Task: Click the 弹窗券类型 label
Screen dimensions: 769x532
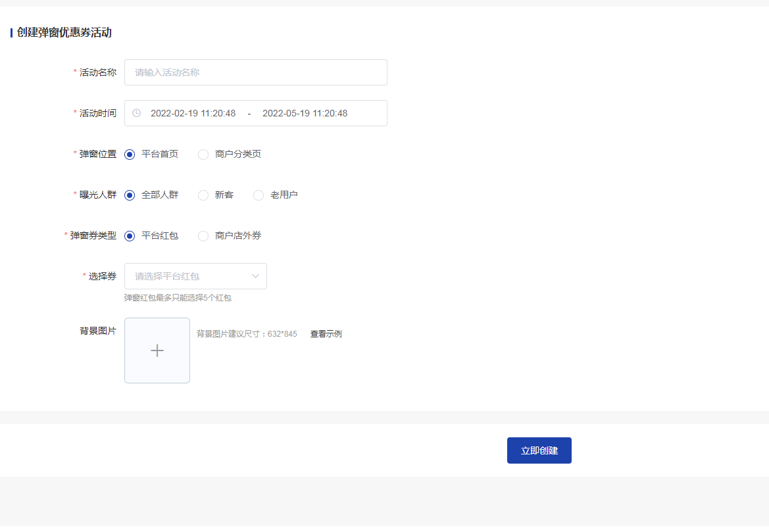Action: coord(93,235)
